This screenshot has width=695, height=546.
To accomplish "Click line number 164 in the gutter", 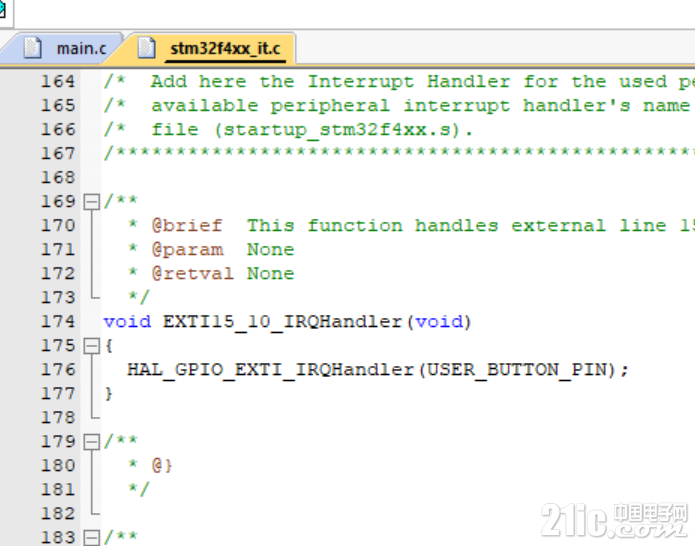I will point(58,82).
